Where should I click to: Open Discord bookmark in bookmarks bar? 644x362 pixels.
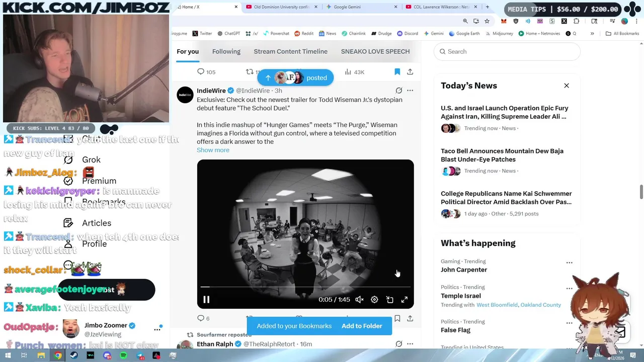tap(407, 33)
